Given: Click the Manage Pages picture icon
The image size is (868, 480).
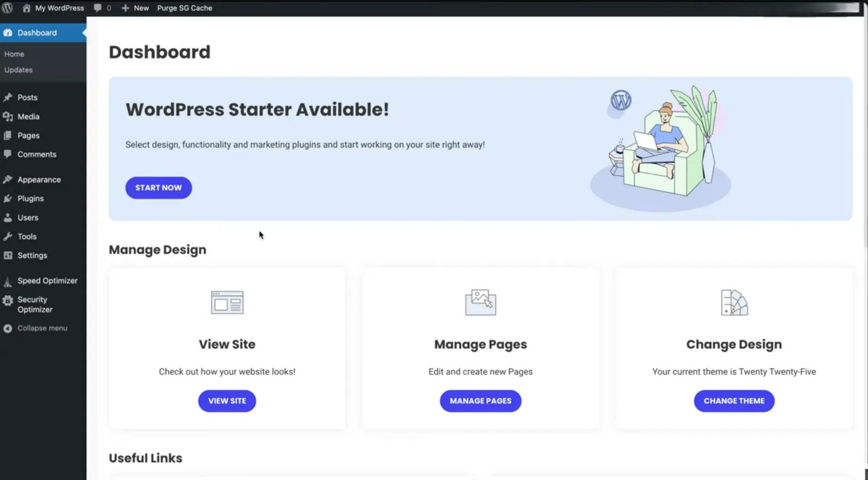Looking at the screenshot, I should coord(480,302).
